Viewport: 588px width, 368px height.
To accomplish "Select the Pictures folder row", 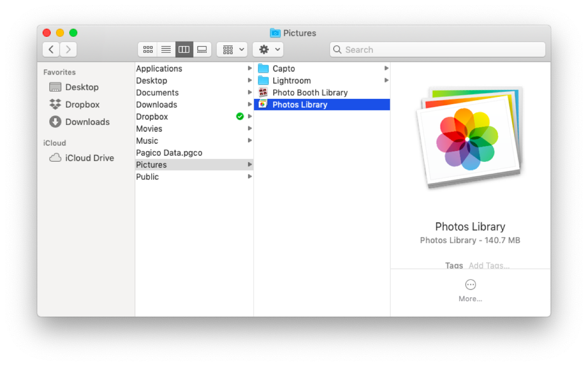I will pyautogui.click(x=194, y=165).
